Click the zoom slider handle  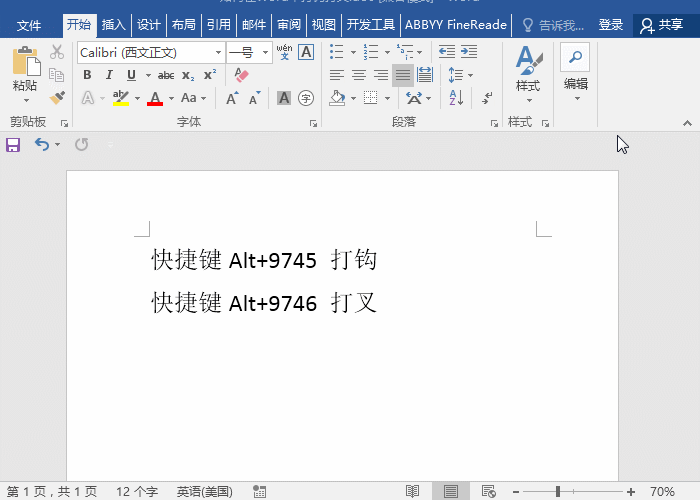coord(558,492)
